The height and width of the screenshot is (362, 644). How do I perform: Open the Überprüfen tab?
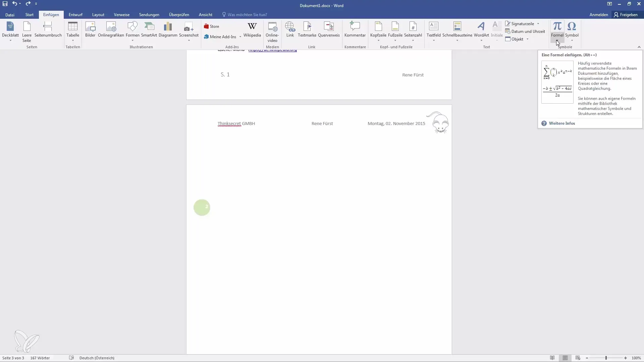[179, 15]
